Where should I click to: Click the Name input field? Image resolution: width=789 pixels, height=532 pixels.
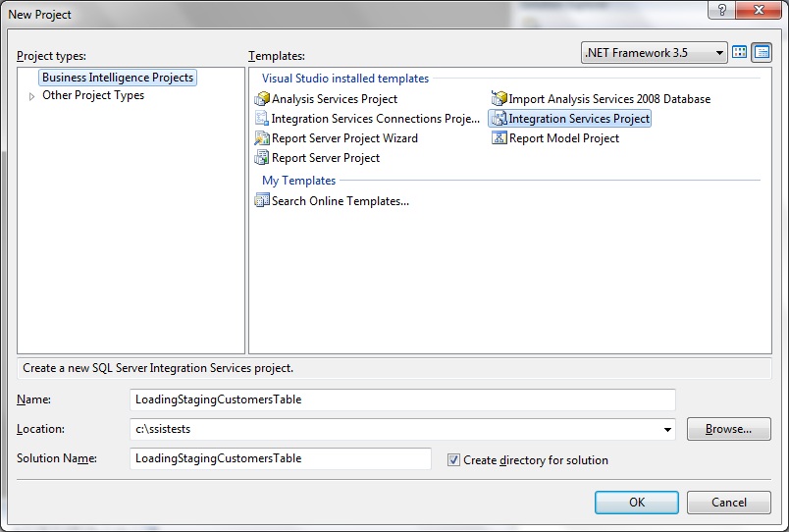pyautogui.click(x=402, y=399)
